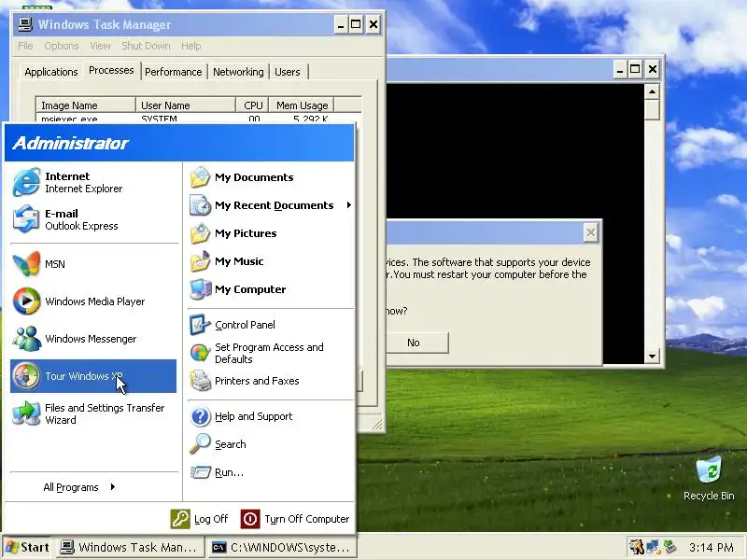Switch to Windows Task Manager taskbar button

tap(131, 547)
